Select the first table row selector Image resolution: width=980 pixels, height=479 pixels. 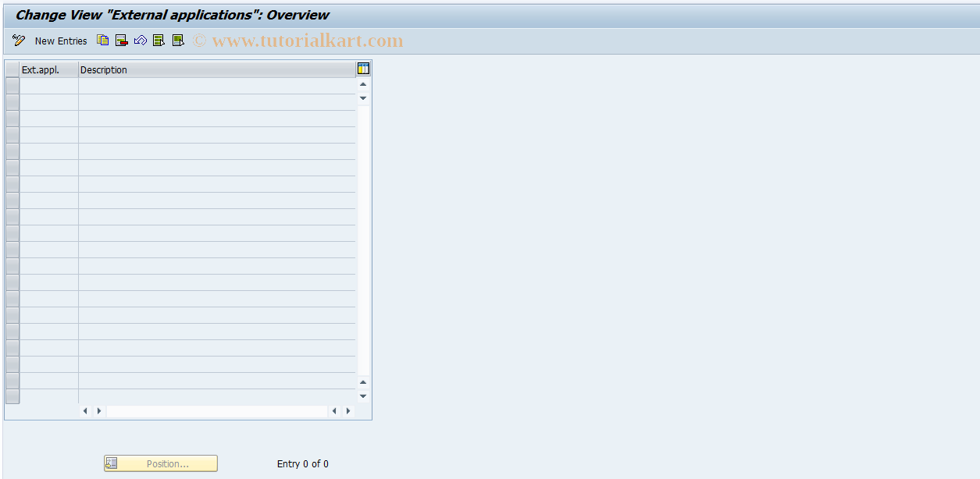pos(12,86)
